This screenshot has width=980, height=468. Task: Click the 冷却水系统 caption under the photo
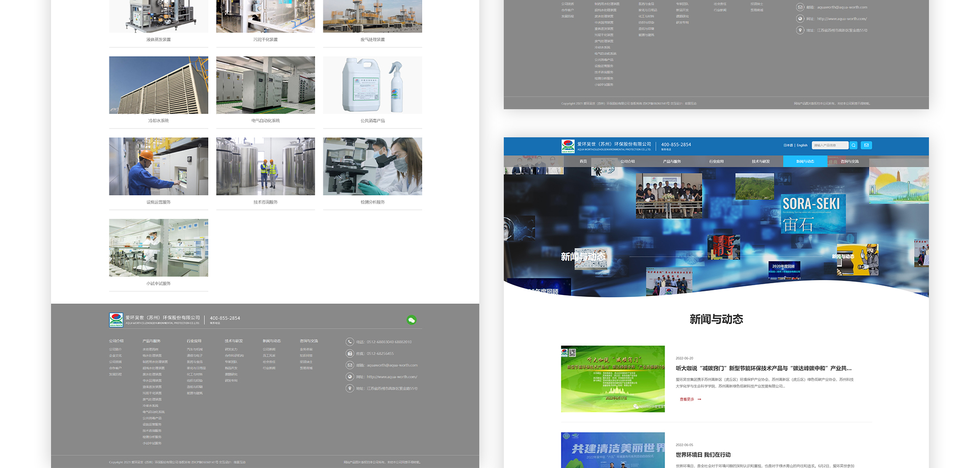pyautogui.click(x=159, y=121)
